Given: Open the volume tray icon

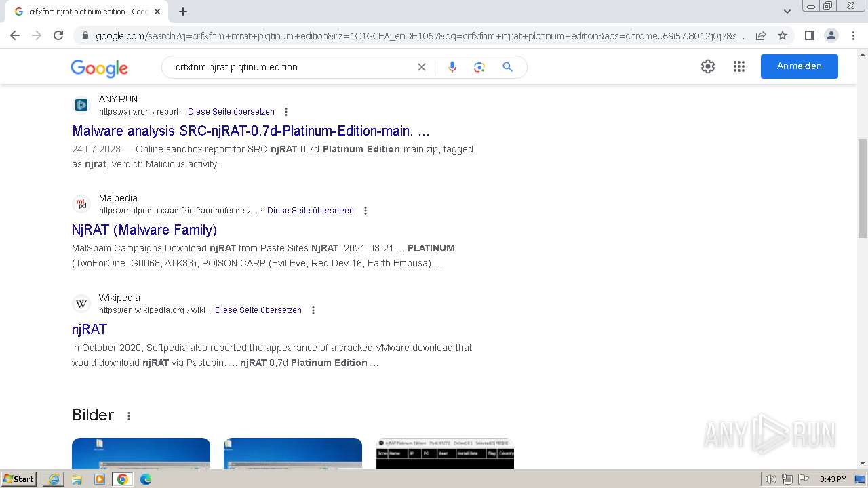Looking at the screenshot, I should (771, 479).
